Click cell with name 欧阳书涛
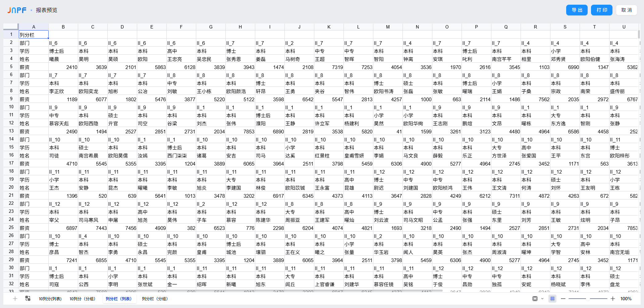Viewport: 644px width, 308px height. 388,91
